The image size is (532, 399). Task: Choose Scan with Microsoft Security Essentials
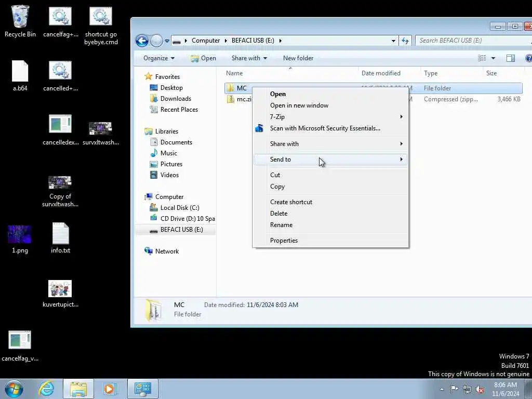click(330, 128)
